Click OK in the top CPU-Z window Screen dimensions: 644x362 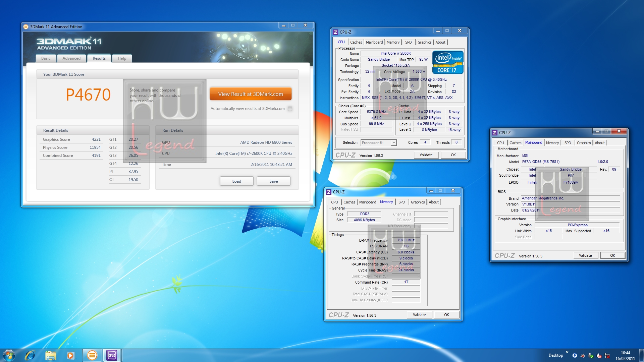tap(453, 155)
